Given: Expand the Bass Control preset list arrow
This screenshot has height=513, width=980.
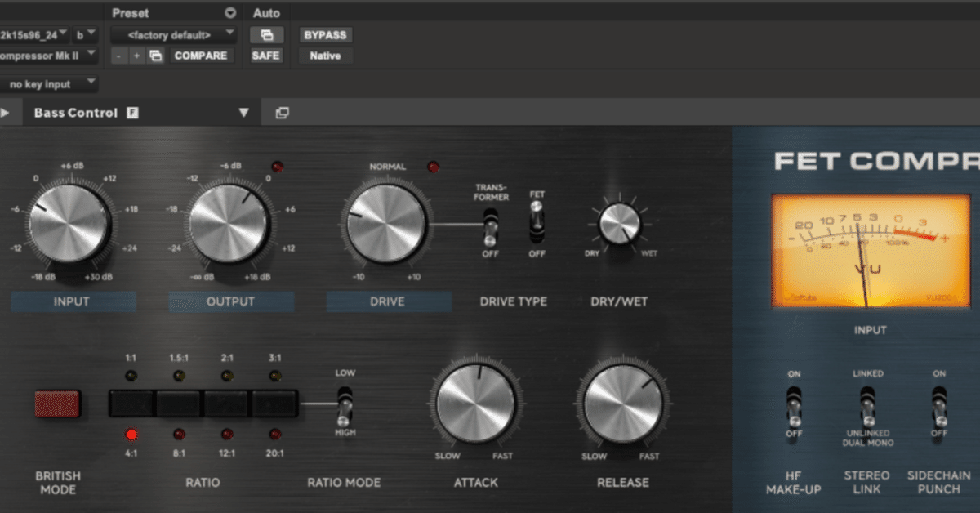Looking at the screenshot, I should click(x=243, y=113).
